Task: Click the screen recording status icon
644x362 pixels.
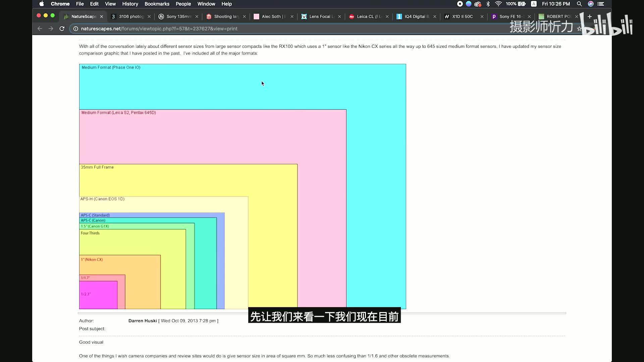Action: pyautogui.click(x=460, y=4)
